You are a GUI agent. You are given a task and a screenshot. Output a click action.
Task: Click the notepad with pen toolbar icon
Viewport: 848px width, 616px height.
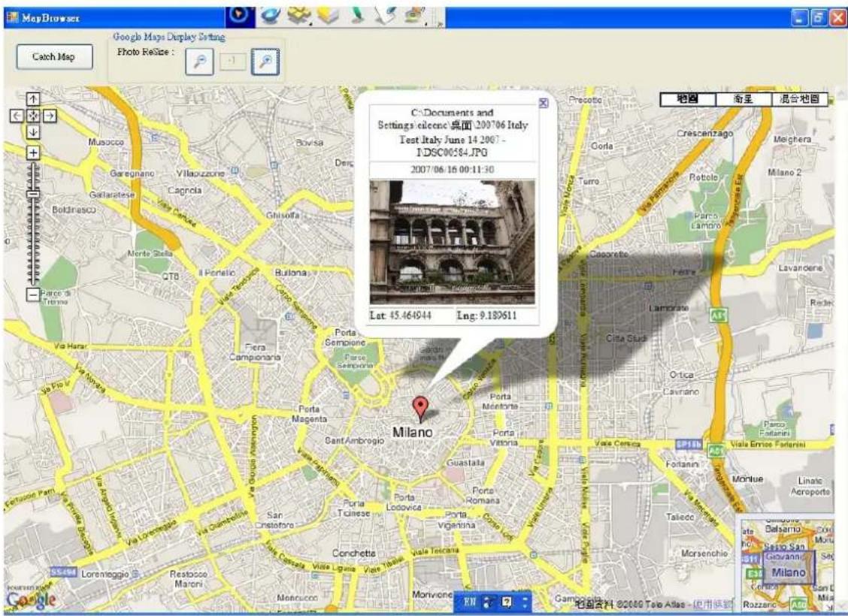(385, 14)
